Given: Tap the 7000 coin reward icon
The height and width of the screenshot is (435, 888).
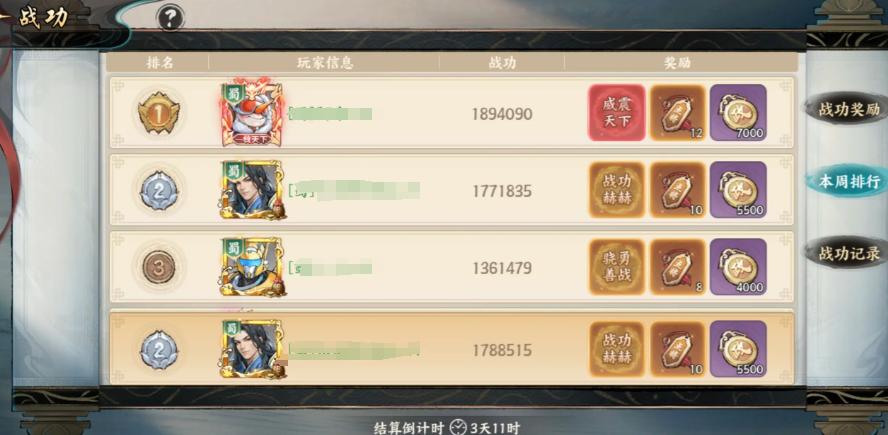Looking at the screenshot, I should click(x=738, y=113).
